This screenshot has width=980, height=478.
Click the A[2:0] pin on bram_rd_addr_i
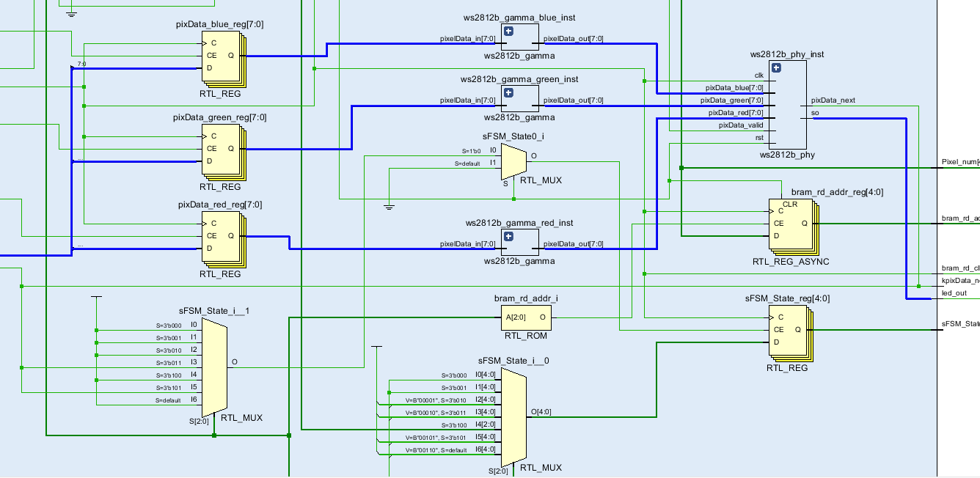[x=515, y=317]
